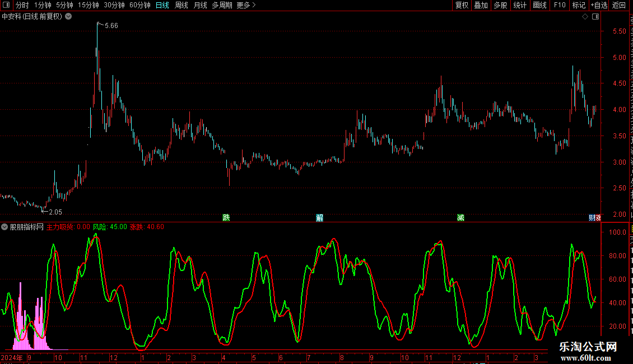Viewport: 633px width, 364px height.
Task: Click the 2024年 label on time axis
Action: click(x=12, y=357)
